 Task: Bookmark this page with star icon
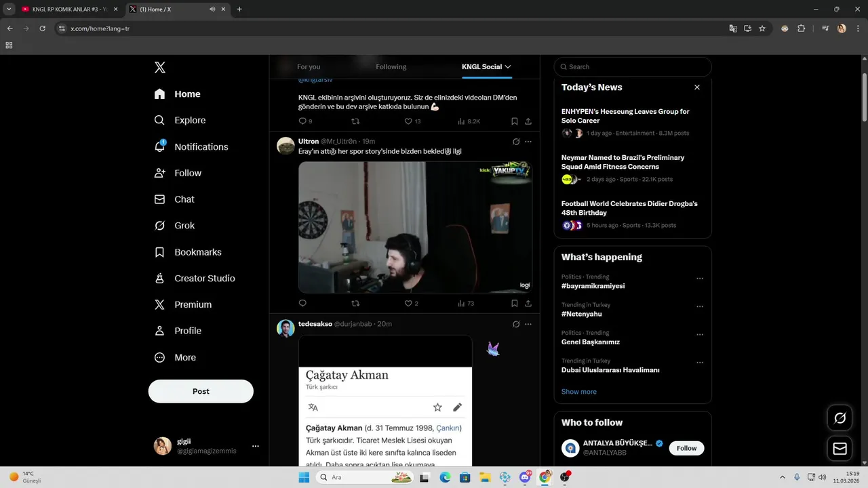(762, 28)
